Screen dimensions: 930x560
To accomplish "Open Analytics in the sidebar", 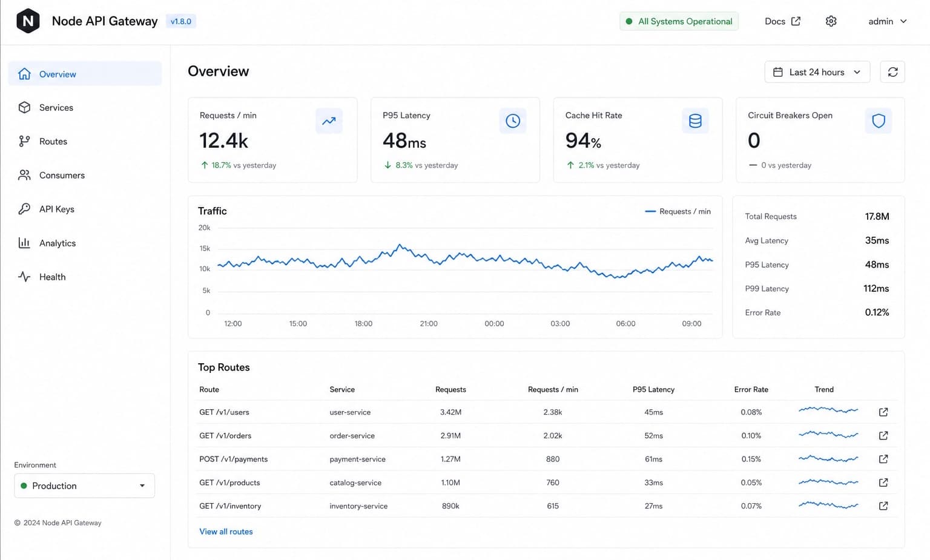I will (85, 243).
